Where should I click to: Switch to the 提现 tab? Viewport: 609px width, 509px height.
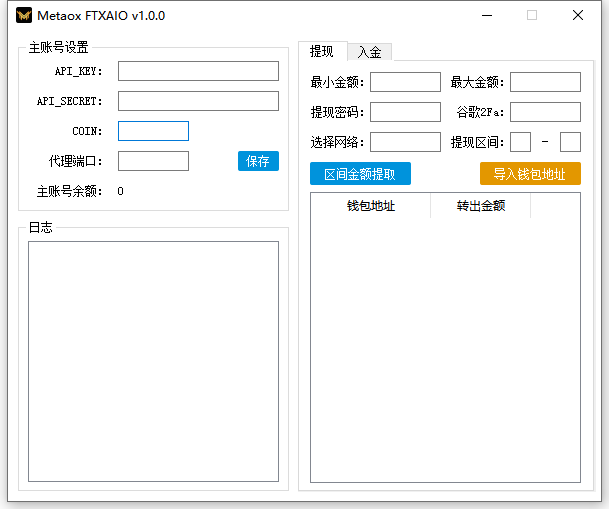(x=322, y=52)
